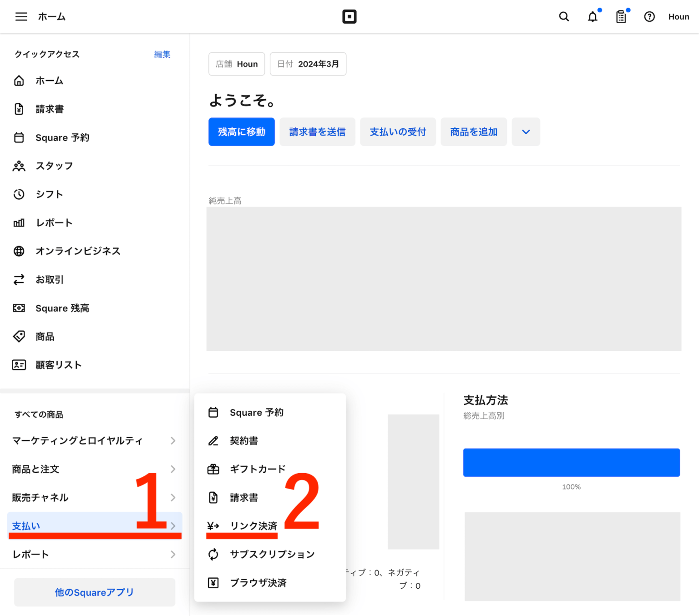Select the スタッフ icon in the sidebar

tap(19, 166)
